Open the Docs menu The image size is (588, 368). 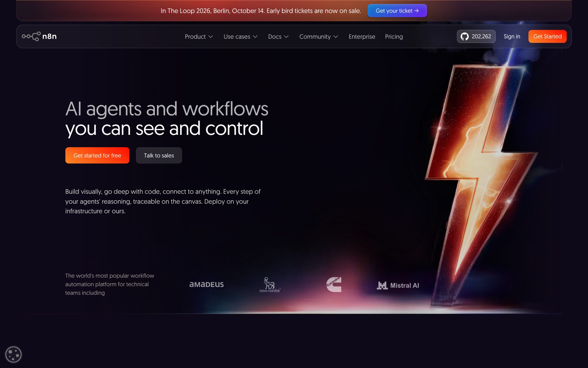pos(279,37)
